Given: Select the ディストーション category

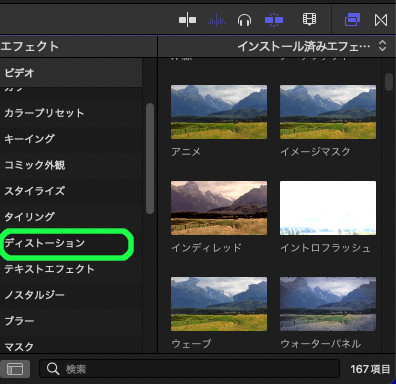Looking at the screenshot, I should pos(71,243).
